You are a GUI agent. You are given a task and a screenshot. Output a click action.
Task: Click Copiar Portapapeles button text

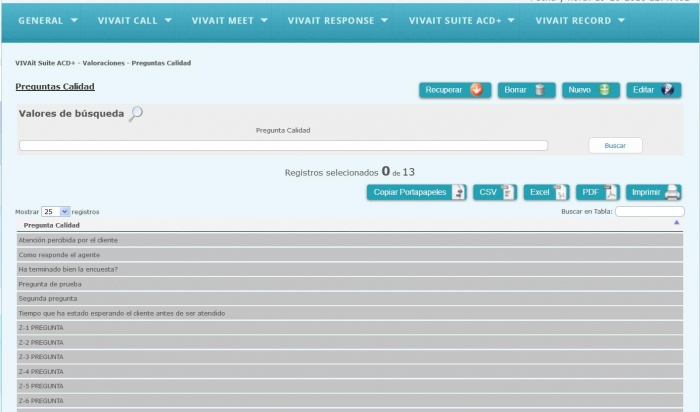(x=410, y=192)
